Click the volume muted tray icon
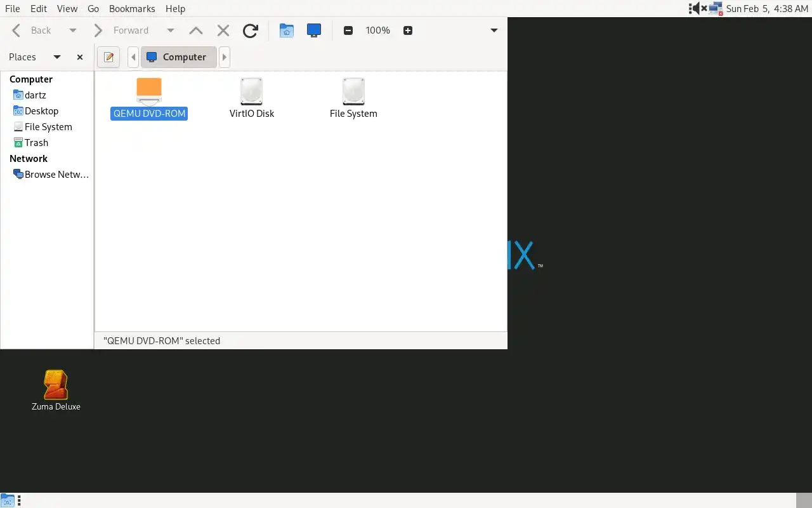This screenshot has height=508, width=812. (700, 8)
